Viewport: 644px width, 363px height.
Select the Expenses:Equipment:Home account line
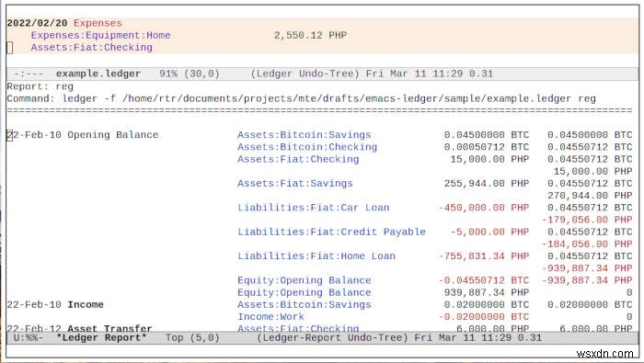100,35
